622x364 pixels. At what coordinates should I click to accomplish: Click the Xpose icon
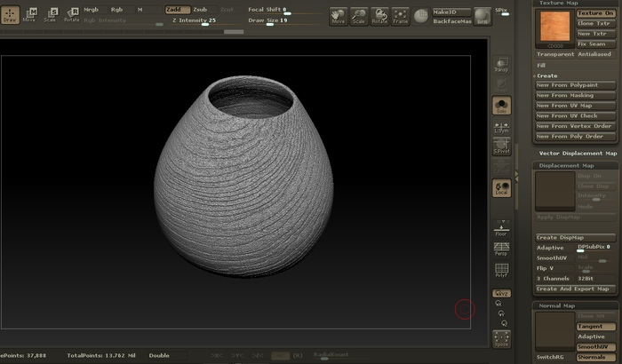(501, 339)
